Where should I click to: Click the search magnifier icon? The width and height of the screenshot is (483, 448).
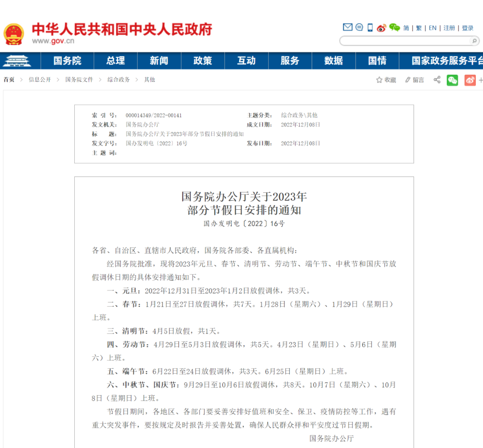click(475, 41)
